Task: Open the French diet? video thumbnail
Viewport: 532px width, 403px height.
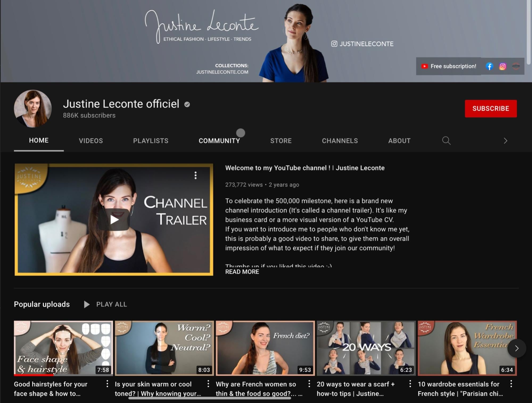Action: (x=265, y=348)
